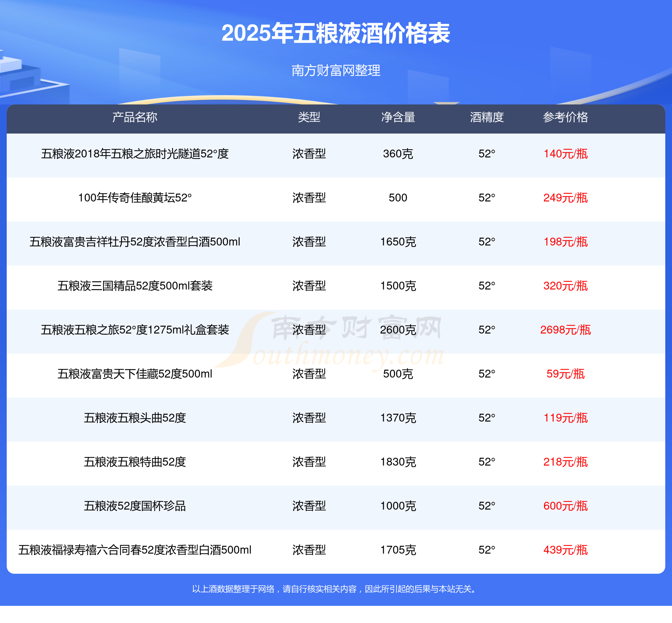
Task: Click 52° in the 国杯珍品 row
Action: point(487,506)
